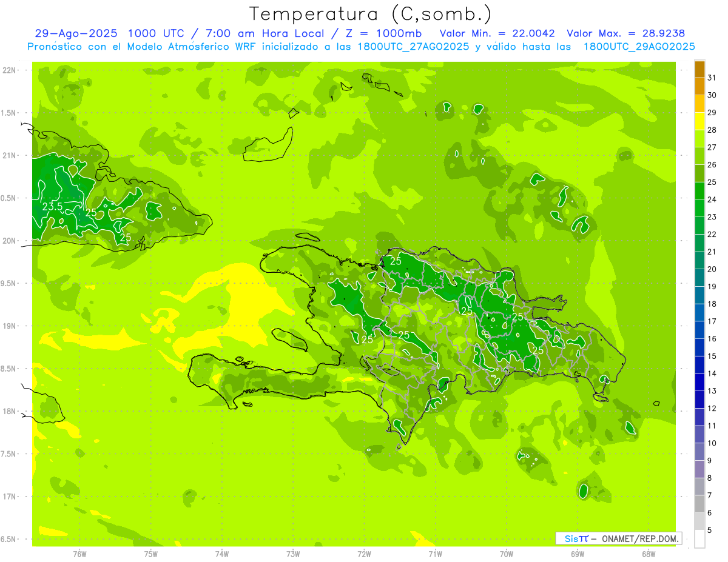Pick the gray swatch between 6 and 7
Screen dimensions: 728x562
point(699,504)
